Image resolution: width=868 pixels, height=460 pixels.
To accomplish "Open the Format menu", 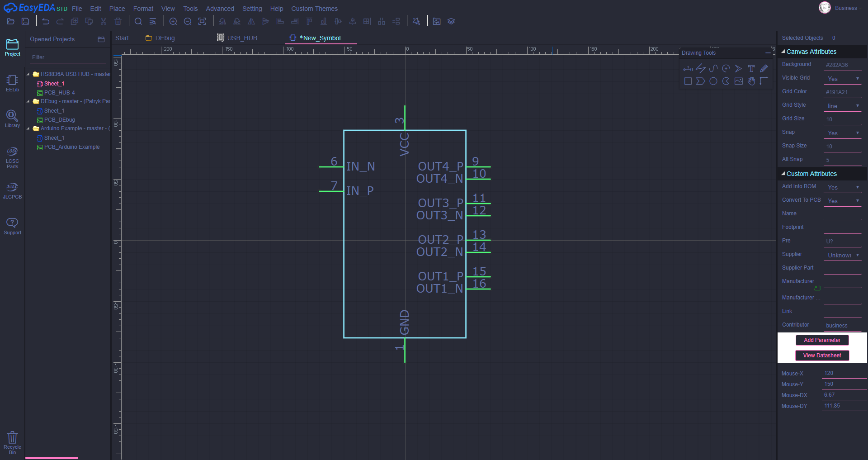I will (x=143, y=9).
